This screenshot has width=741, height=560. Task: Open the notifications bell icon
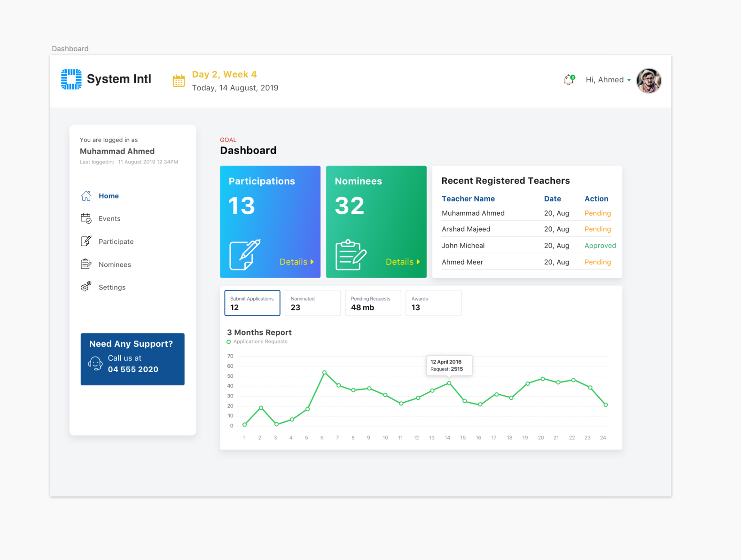click(569, 79)
